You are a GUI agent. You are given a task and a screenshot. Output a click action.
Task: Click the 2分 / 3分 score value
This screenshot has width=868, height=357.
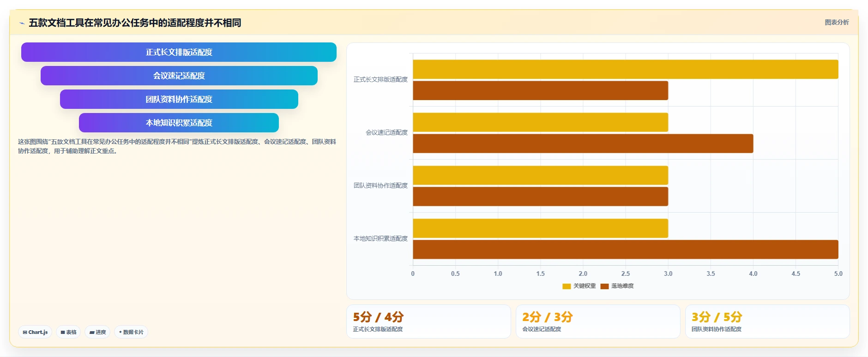(548, 317)
